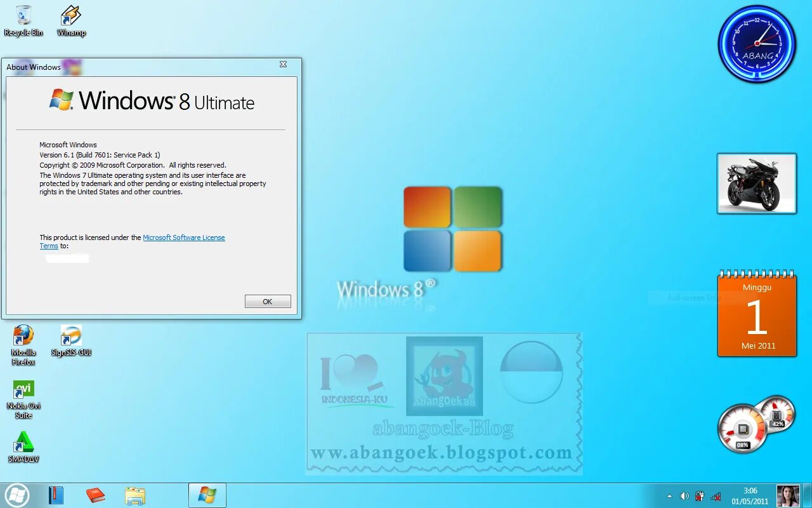Image resolution: width=812 pixels, height=508 pixels.
Task: Close the About Windows dialog
Action: click(283, 64)
